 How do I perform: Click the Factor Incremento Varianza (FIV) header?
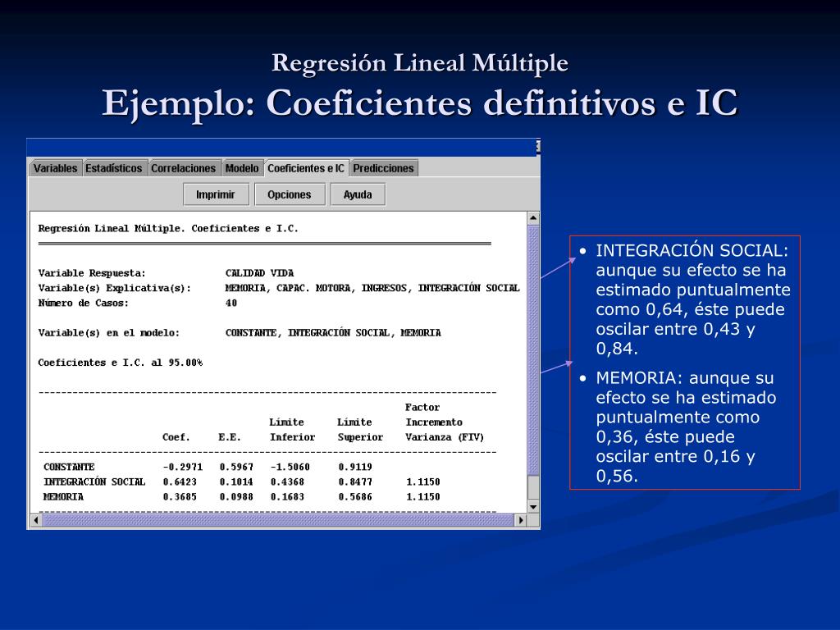pyautogui.click(x=444, y=422)
